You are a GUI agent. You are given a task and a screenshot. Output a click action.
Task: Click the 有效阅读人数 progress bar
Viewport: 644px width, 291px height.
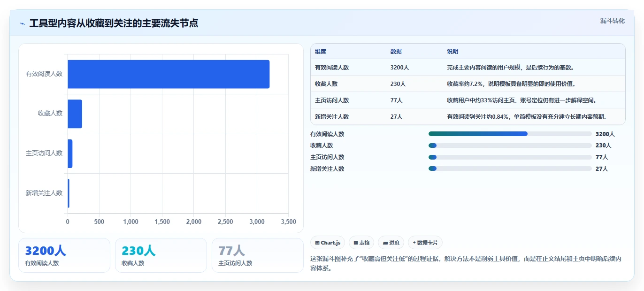point(510,134)
